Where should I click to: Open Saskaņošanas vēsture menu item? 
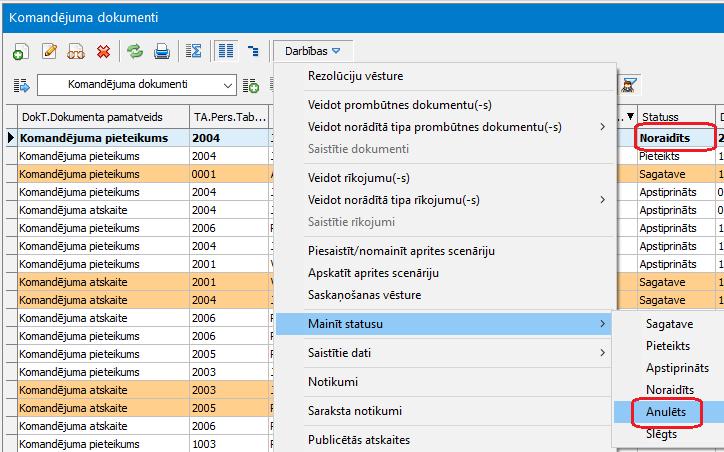click(x=364, y=295)
